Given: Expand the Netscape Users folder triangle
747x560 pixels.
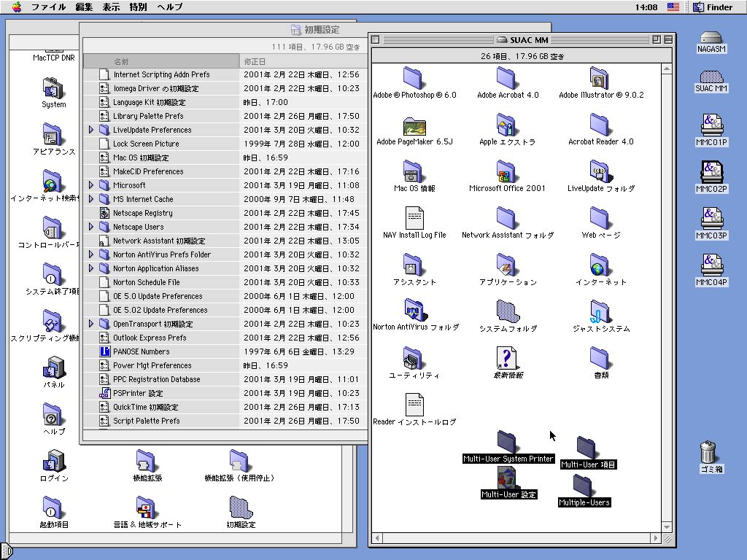Looking at the screenshot, I should pos(91,227).
